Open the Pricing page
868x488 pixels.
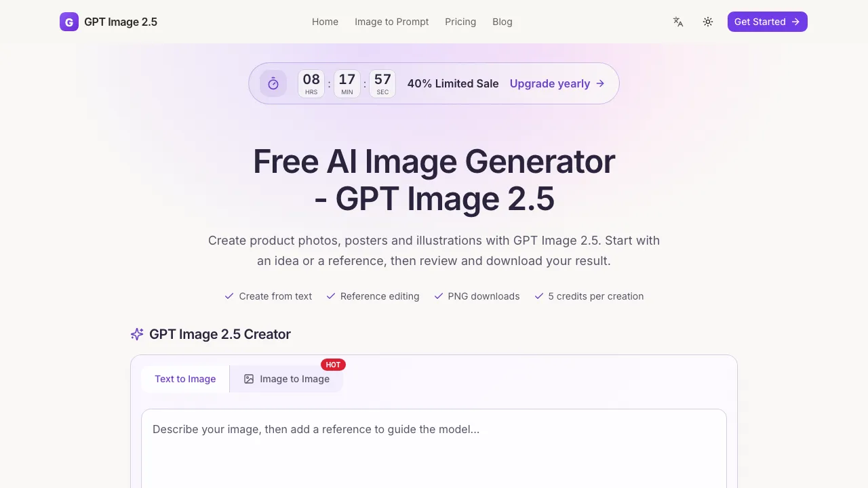pyautogui.click(x=460, y=22)
